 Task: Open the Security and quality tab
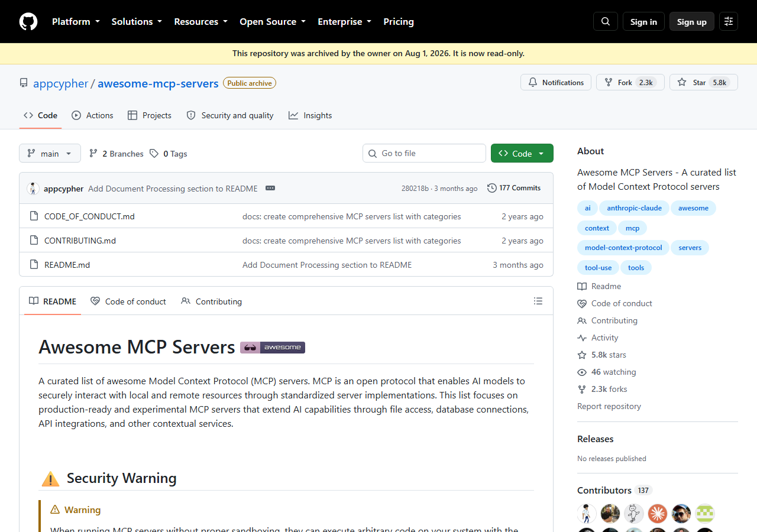click(230, 115)
